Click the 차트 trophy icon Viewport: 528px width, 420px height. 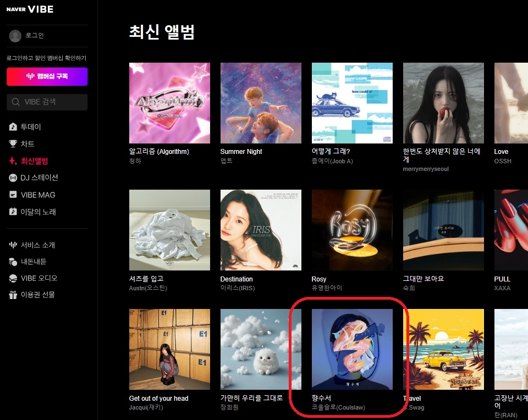coord(13,143)
